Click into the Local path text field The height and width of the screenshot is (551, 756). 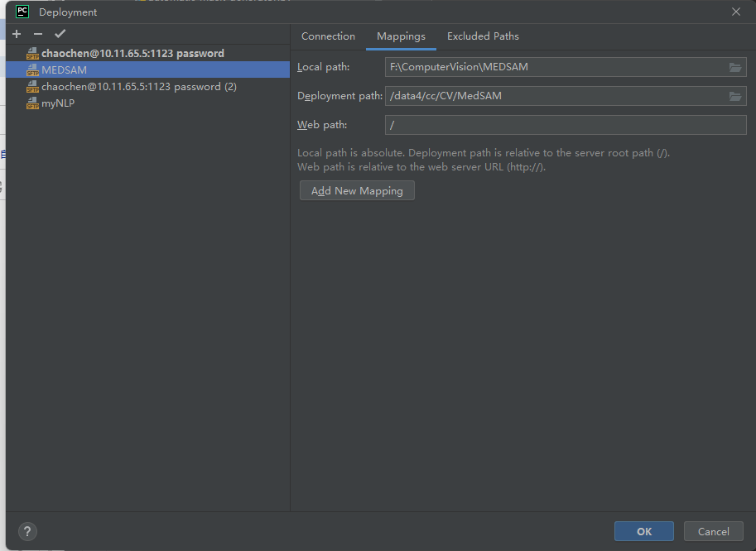[555, 67]
